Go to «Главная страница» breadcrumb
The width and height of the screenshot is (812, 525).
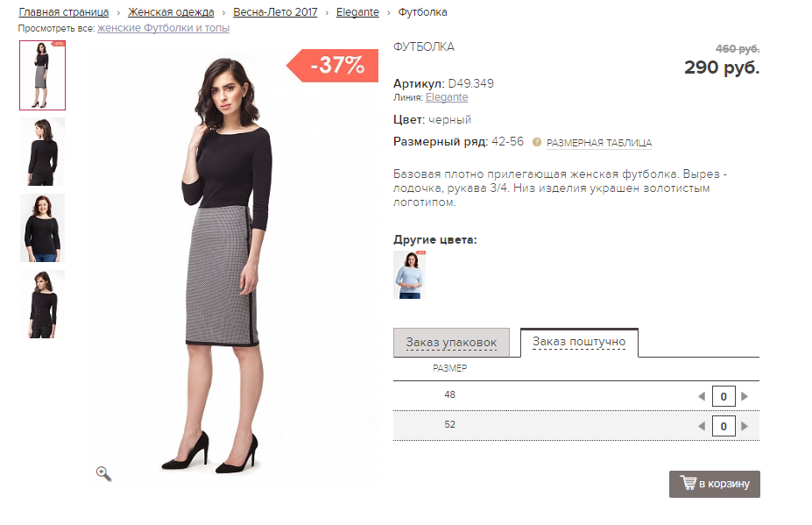pos(64,12)
